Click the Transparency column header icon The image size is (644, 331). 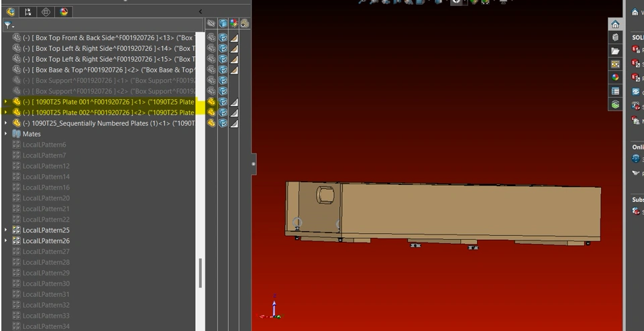[244, 24]
